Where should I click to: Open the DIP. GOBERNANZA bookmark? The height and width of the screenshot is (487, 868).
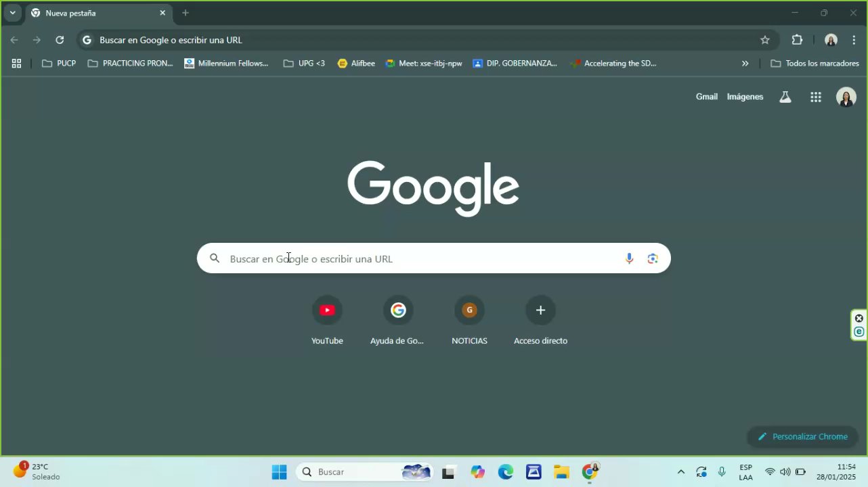coord(515,64)
